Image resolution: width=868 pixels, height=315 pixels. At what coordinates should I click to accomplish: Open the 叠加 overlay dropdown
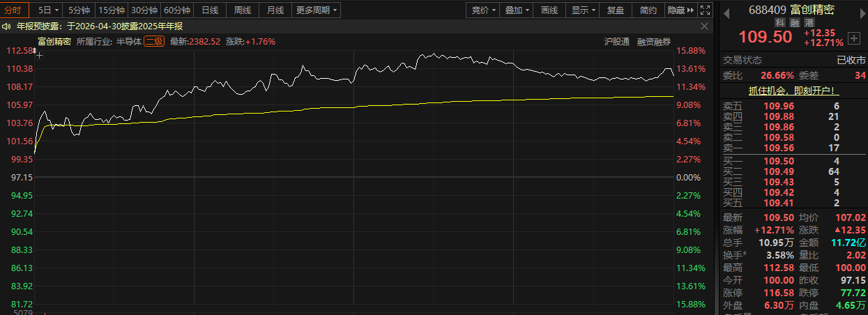click(x=517, y=10)
